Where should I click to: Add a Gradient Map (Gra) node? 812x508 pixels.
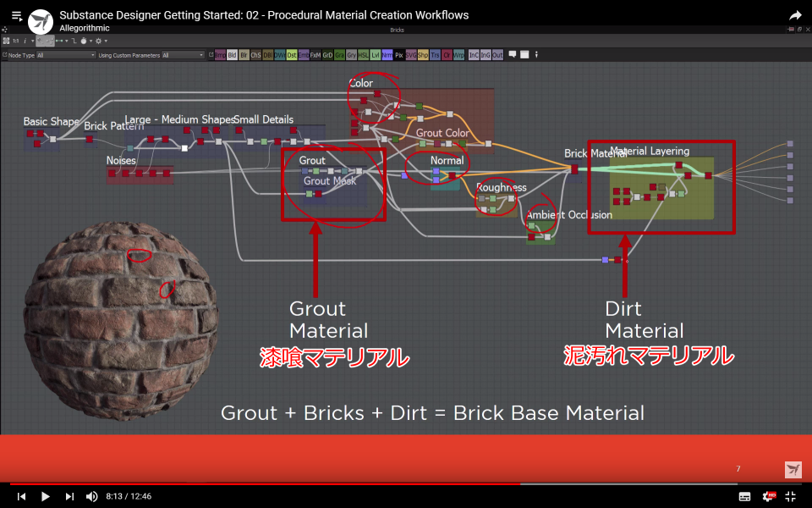click(x=339, y=55)
